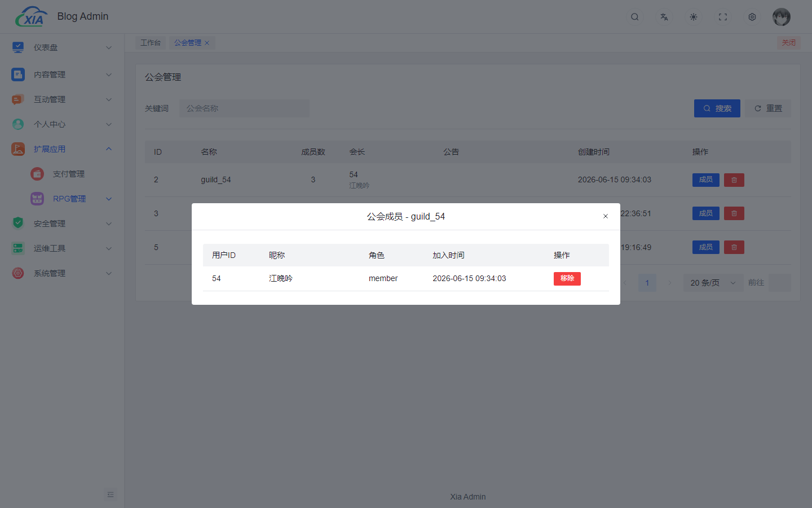The height and width of the screenshot is (508, 812).
Task: Click the 仪表盘 monitor icon
Action: coord(18,47)
